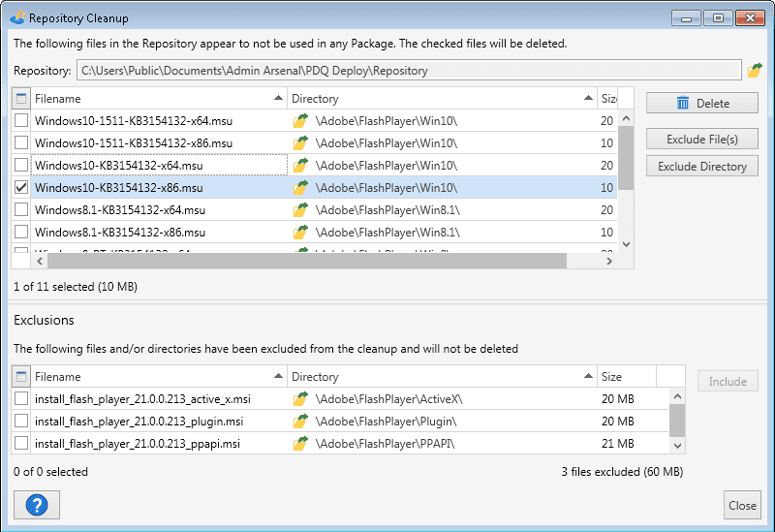
Task: Open folder icon for Windows10-1511-KB3154132-x64.msu
Action: 300,120
